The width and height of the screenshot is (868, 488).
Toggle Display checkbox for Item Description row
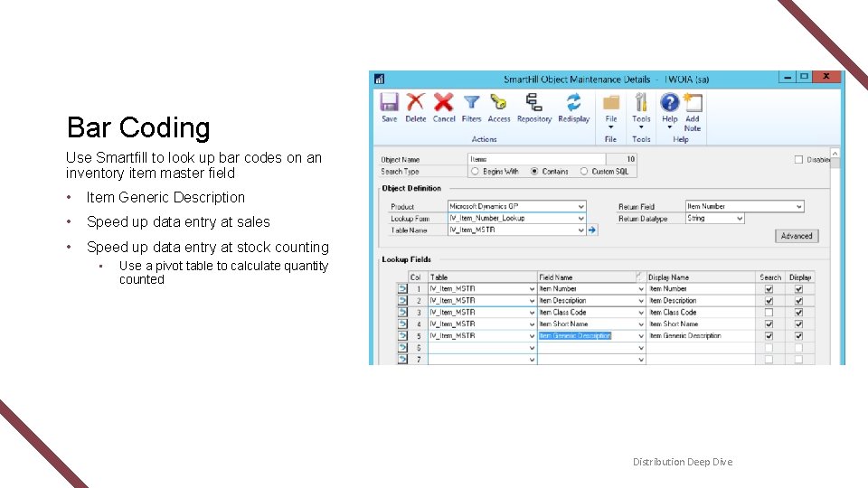pos(798,300)
